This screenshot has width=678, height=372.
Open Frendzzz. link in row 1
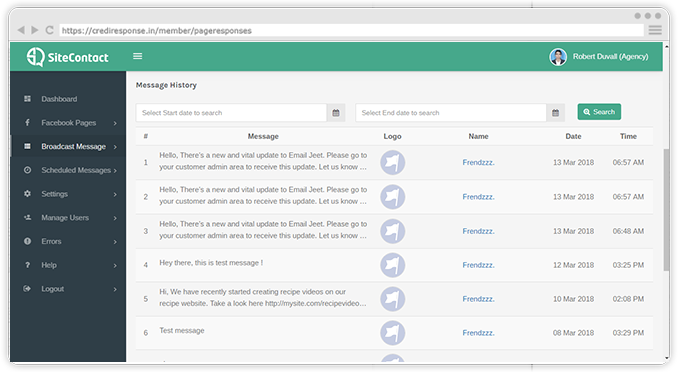478,162
